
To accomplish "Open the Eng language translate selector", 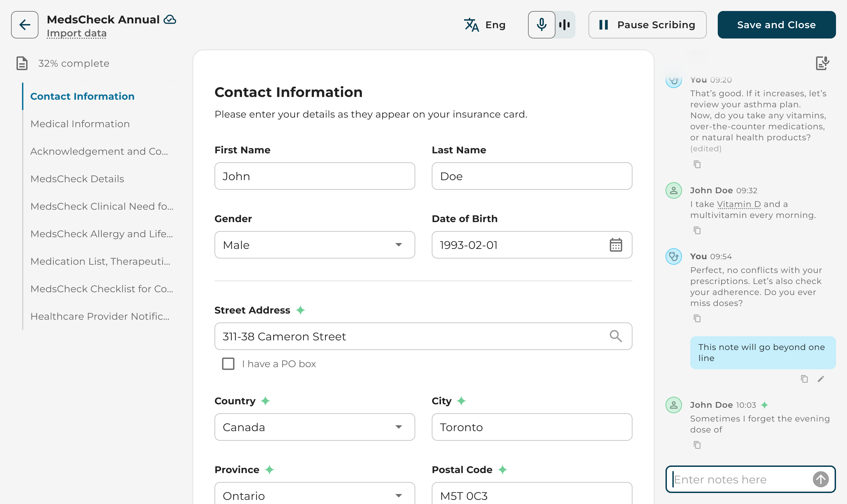I will (485, 25).
